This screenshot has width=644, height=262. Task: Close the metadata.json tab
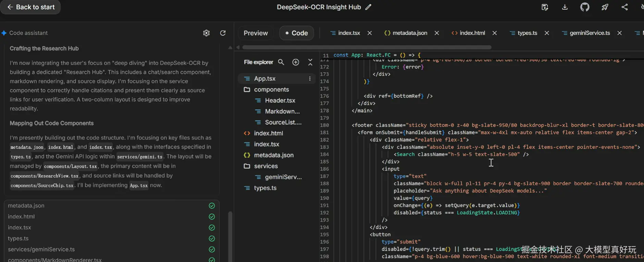[x=437, y=33]
